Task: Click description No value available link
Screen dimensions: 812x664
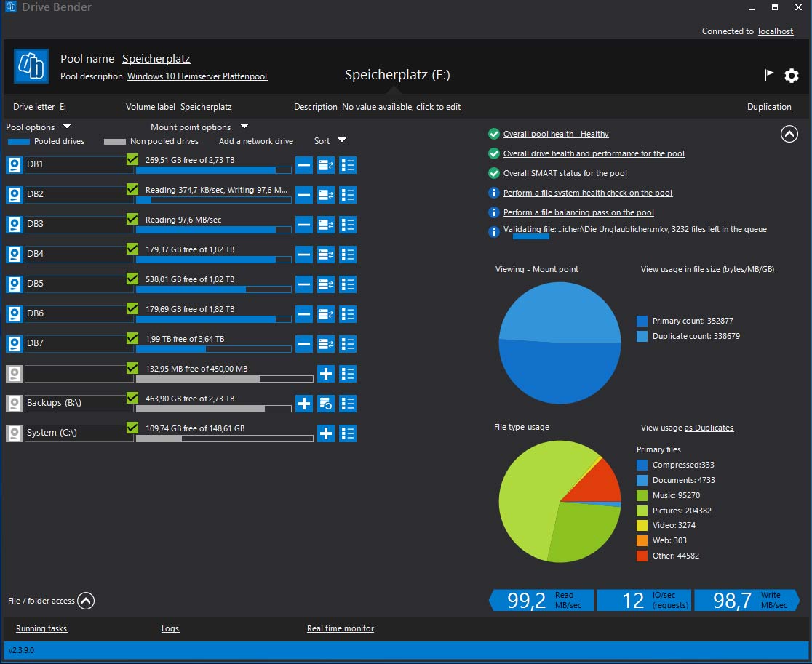Action: coord(402,107)
